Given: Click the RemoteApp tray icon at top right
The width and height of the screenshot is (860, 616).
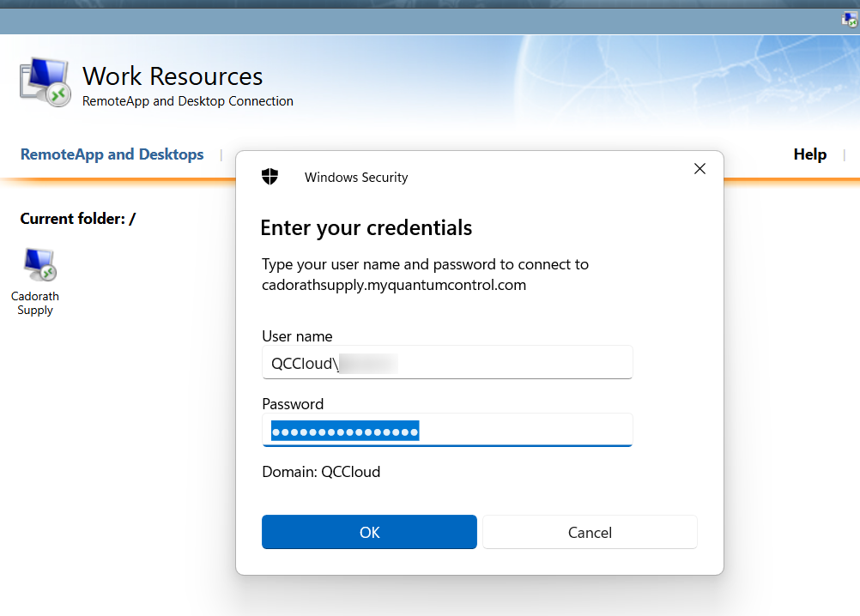Looking at the screenshot, I should tap(849, 21).
